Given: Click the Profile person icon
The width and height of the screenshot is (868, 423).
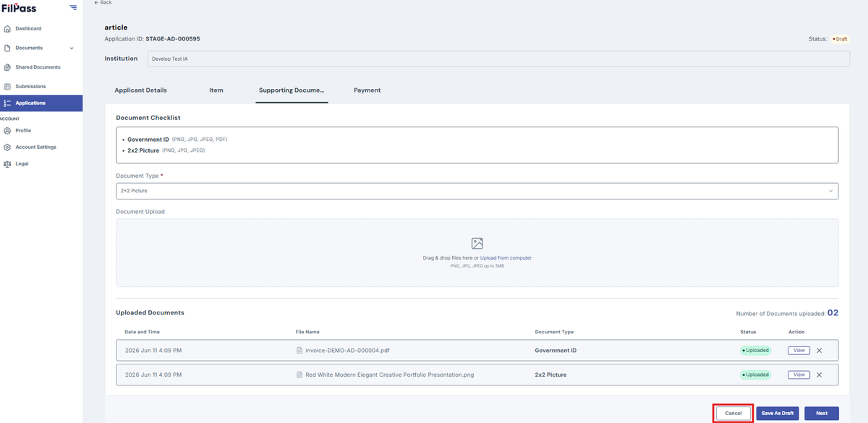Looking at the screenshot, I should pyautogui.click(x=7, y=131).
